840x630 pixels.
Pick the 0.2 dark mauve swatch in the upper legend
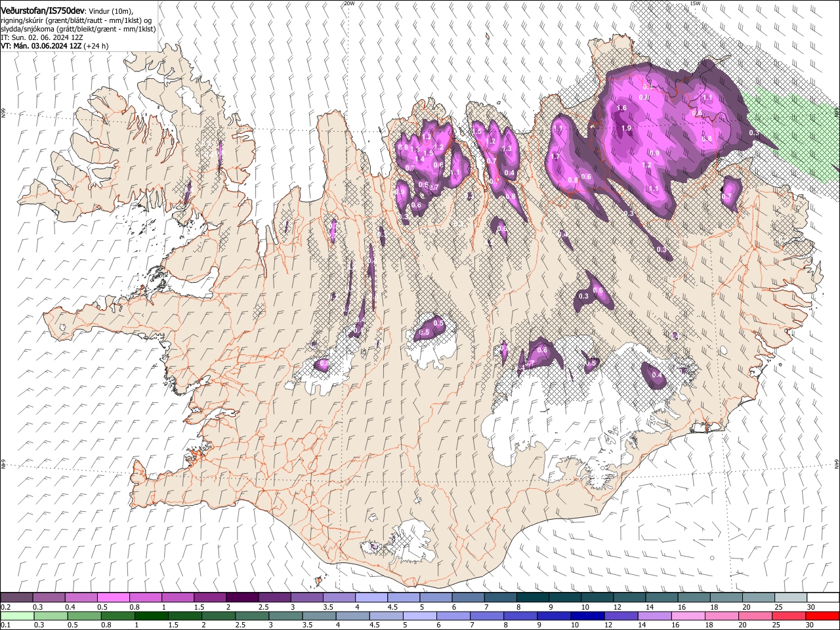coord(16,597)
